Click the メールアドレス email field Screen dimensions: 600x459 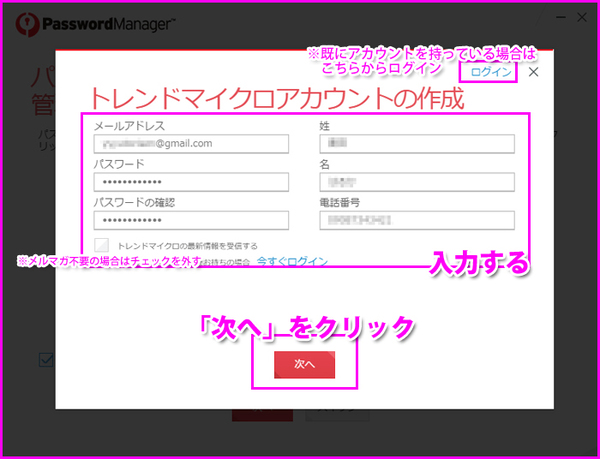tap(191, 143)
